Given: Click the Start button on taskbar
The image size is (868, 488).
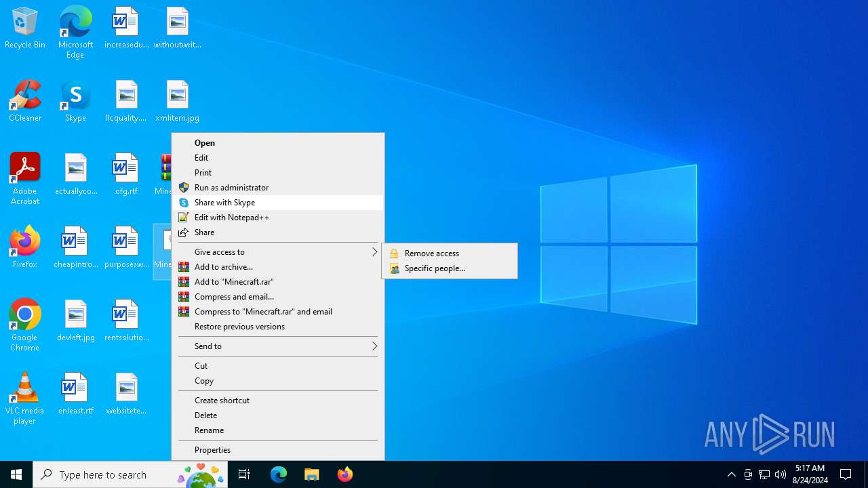Looking at the screenshot, I should point(16,474).
